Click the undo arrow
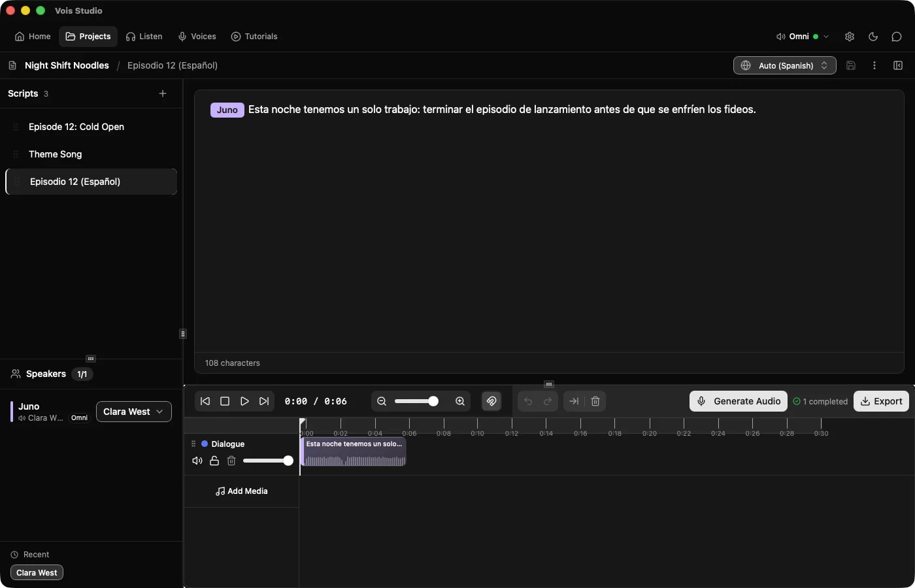The height and width of the screenshot is (588, 915). [528, 401]
